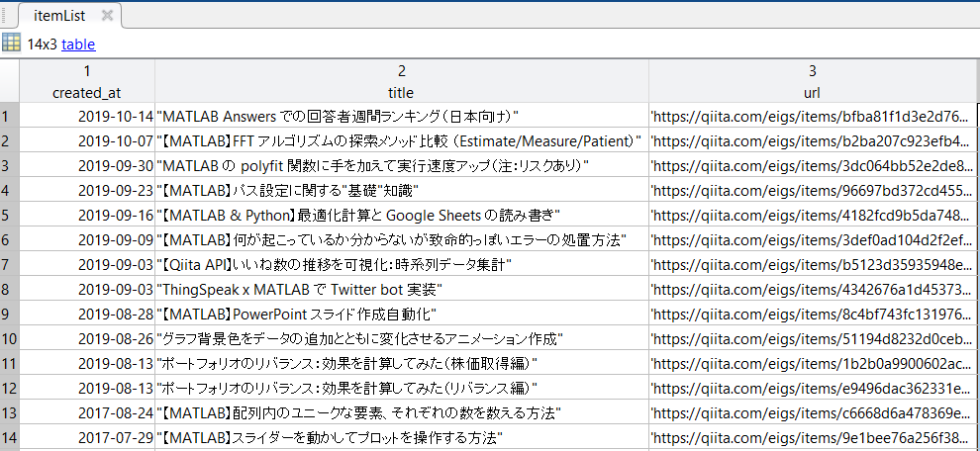Click the date cell 2019-10-14
Viewport: 980px width, 451px height.
tap(87, 116)
